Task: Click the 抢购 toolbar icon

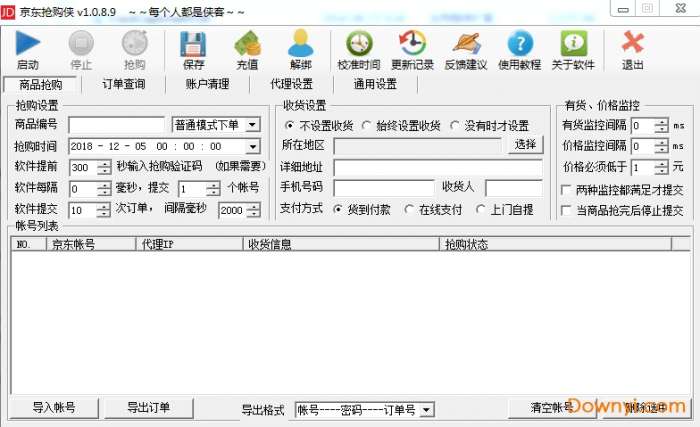Action: (134, 43)
